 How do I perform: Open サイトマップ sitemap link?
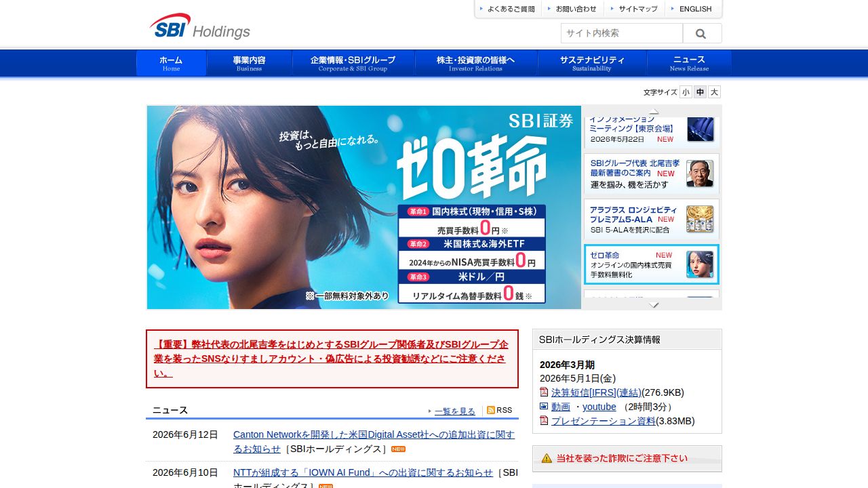pos(633,9)
